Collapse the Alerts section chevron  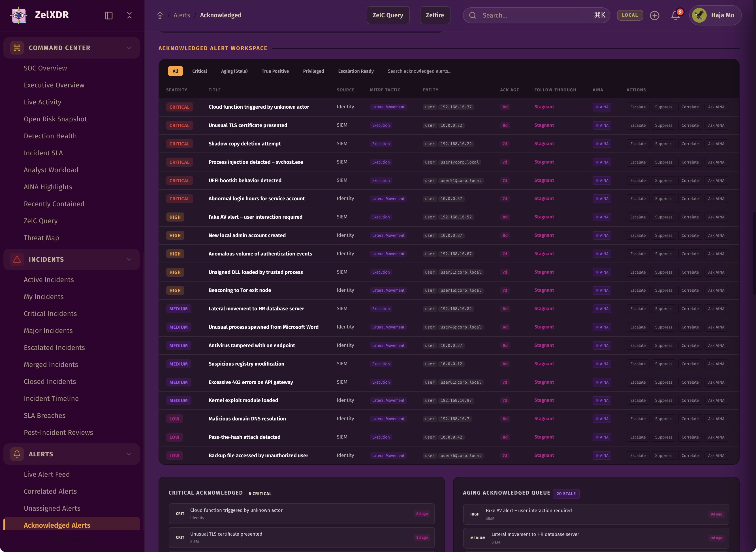tap(129, 454)
